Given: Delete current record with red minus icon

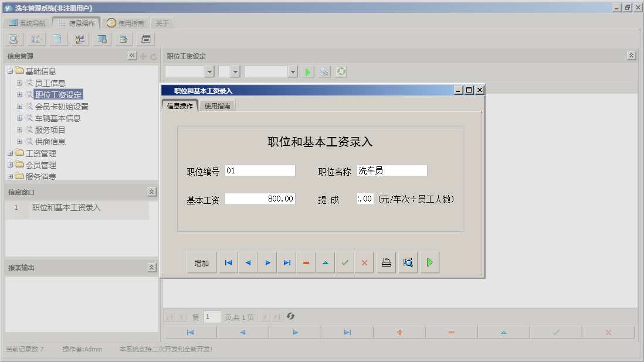Looking at the screenshot, I should (306, 262).
